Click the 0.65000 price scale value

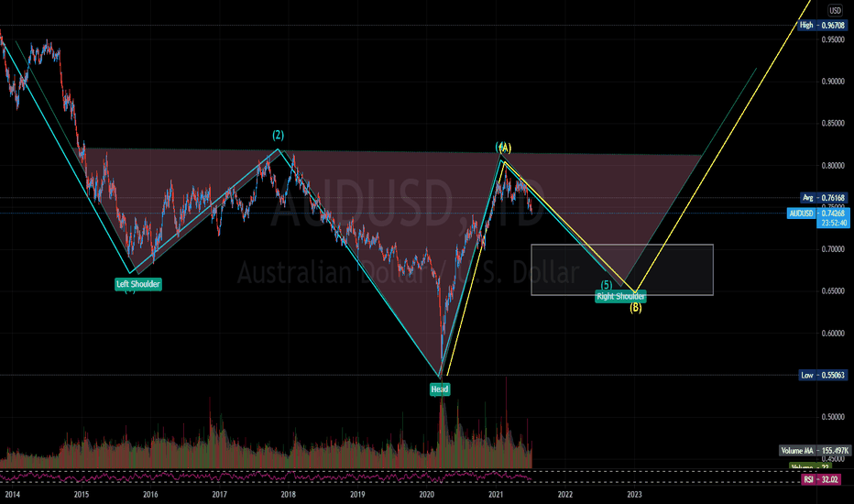pos(833,291)
